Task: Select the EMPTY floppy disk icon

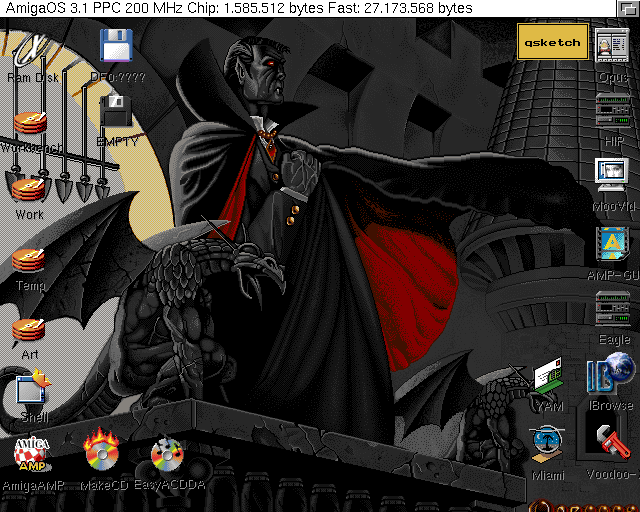Action: pos(116,111)
